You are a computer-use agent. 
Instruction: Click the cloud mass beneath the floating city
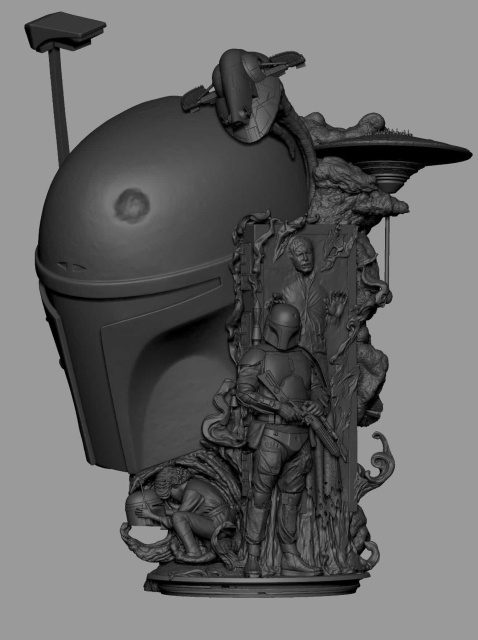[x=357, y=192]
